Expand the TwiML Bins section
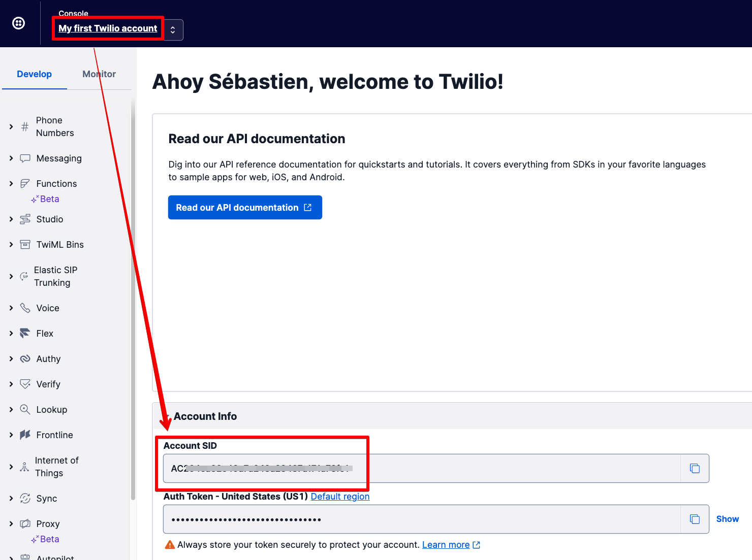 (11, 245)
